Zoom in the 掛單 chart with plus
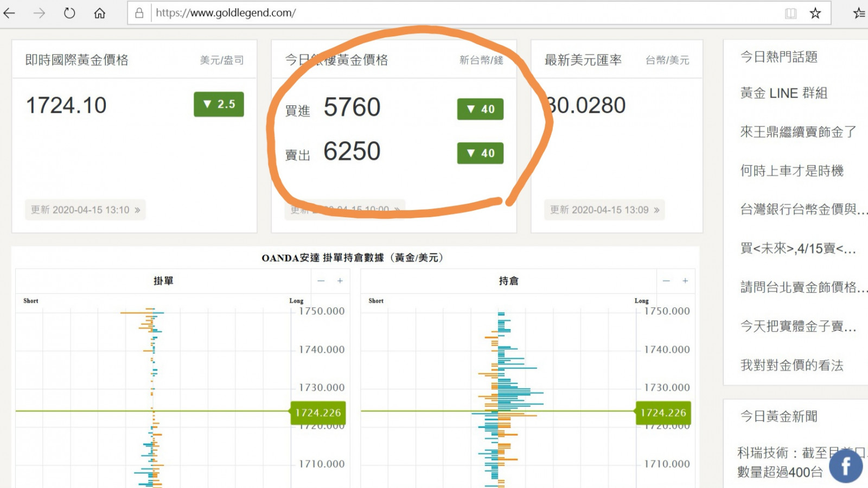The image size is (868, 488). 340,281
